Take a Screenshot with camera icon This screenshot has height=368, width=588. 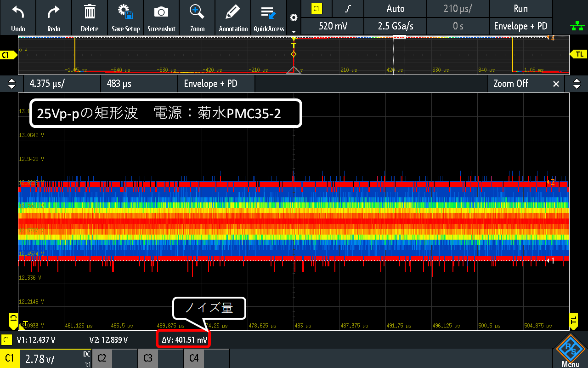pos(161,17)
